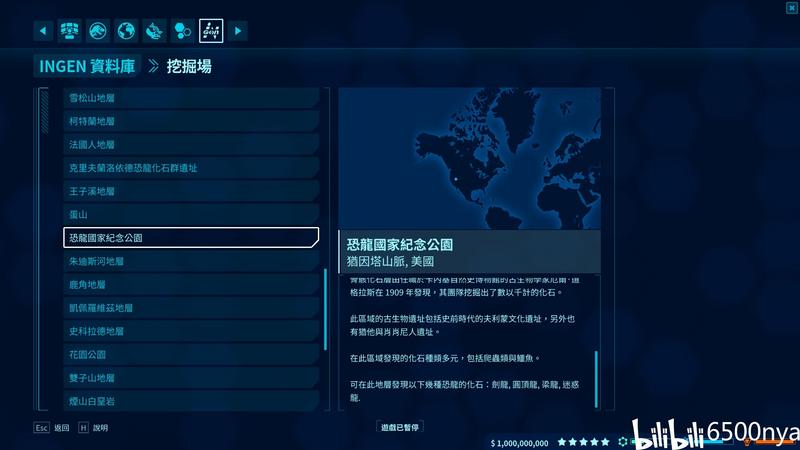Screen dimensions: 800x450
Task: Click H 說明 help button
Action: click(x=93, y=428)
